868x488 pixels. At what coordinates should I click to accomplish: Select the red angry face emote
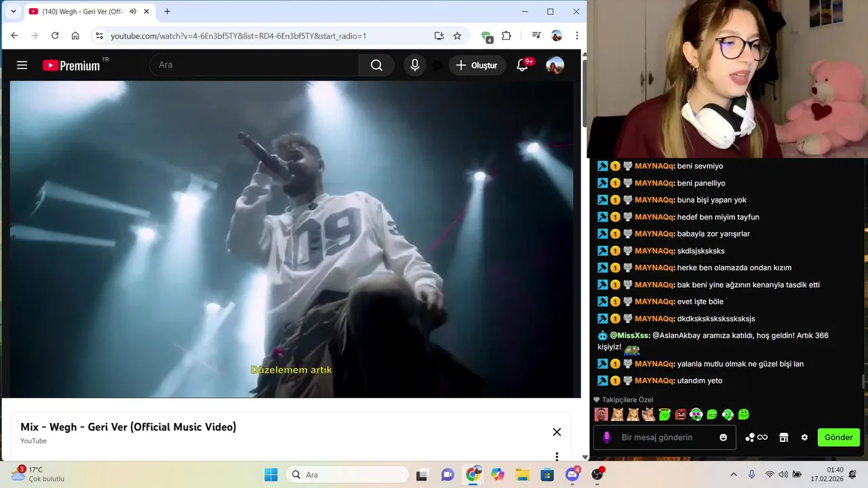tap(680, 414)
